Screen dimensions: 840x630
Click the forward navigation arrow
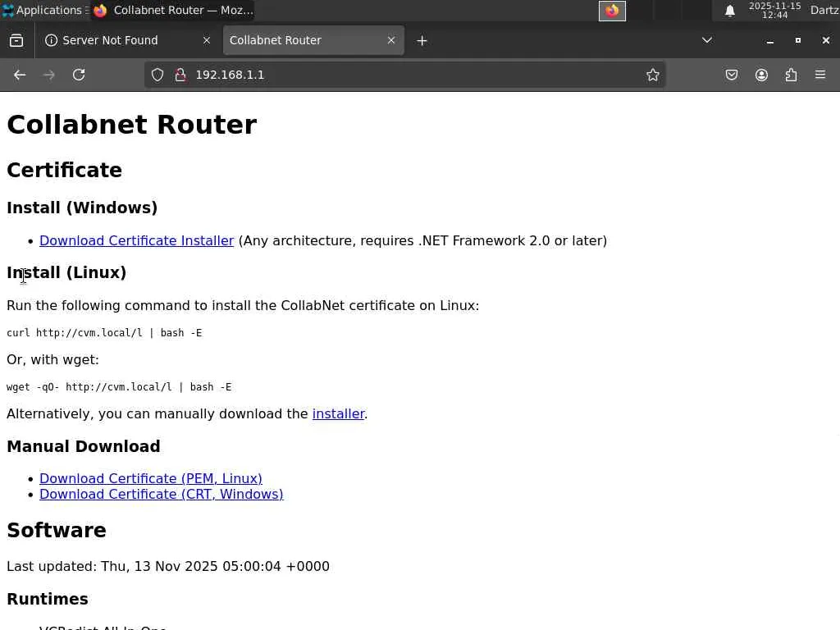[x=48, y=75]
